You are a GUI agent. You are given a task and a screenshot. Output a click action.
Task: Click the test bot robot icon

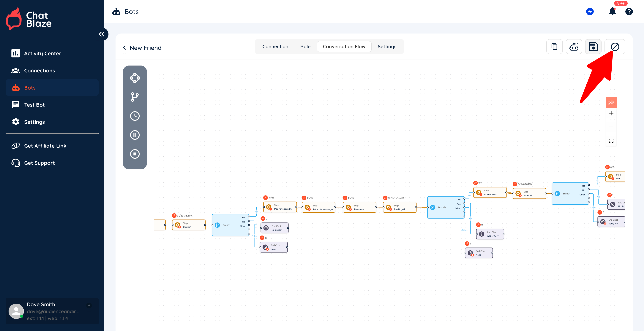574,47
